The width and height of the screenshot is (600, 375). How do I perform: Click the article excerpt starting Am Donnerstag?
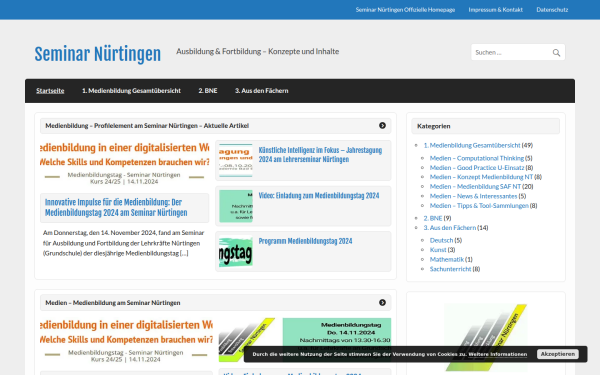124,243
